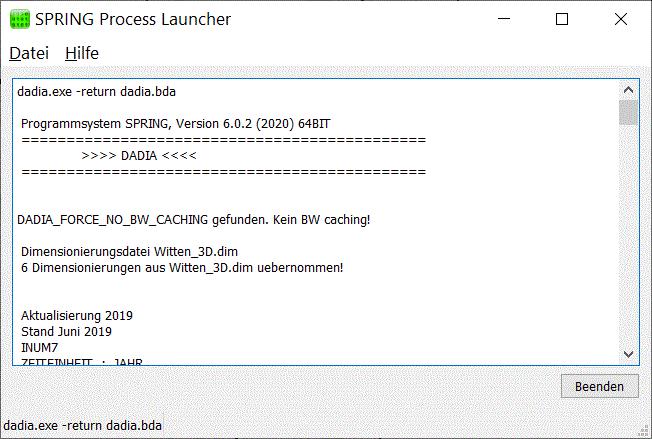Minimize the SPRING Process Launcher window

pyautogui.click(x=504, y=19)
